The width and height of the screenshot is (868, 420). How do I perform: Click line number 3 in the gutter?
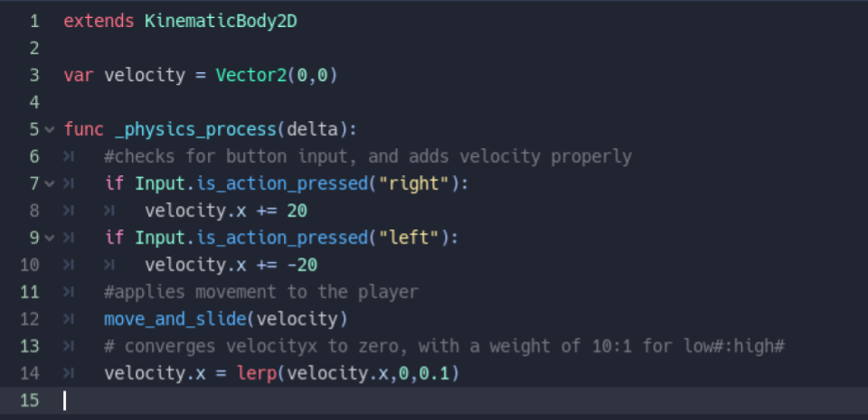tap(34, 74)
